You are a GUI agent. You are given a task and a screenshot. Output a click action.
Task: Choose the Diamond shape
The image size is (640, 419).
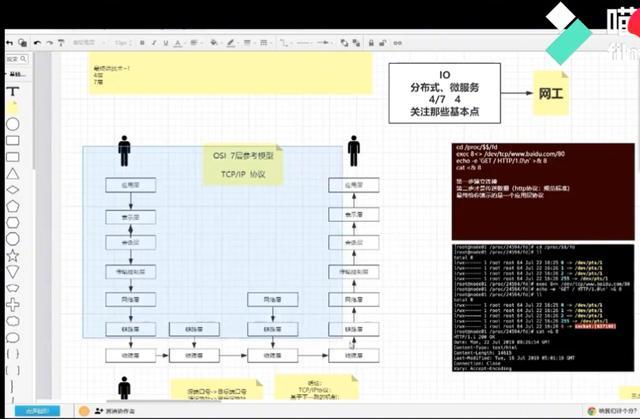click(13, 190)
